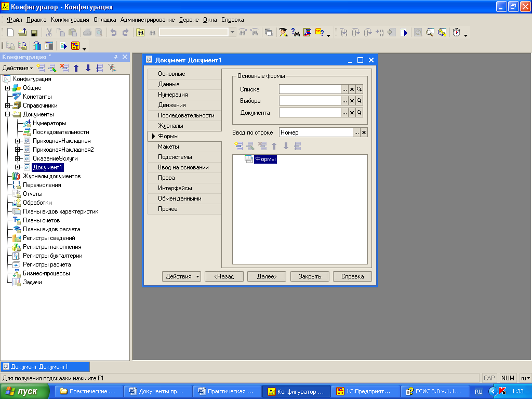Click the magnifier next to the Списка field

pyautogui.click(x=360, y=89)
